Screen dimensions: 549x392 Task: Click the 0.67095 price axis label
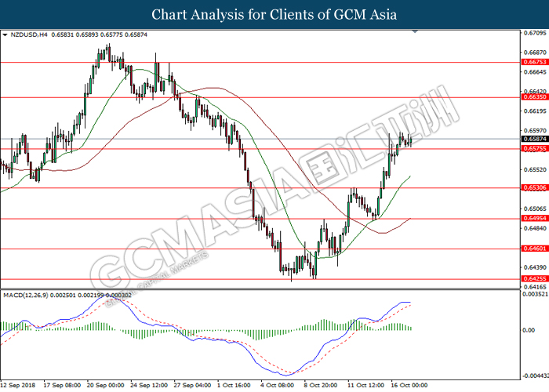[x=535, y=33]
